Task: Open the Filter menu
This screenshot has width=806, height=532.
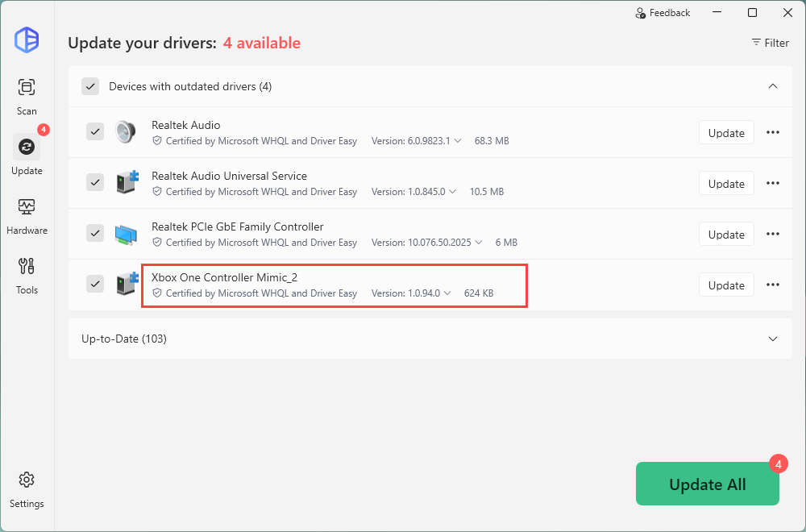Action: point(770,43)
